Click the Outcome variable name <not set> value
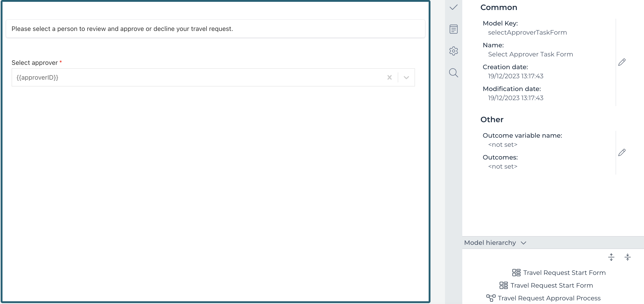Screen dimensions: 644x304 tap(502, 144)
